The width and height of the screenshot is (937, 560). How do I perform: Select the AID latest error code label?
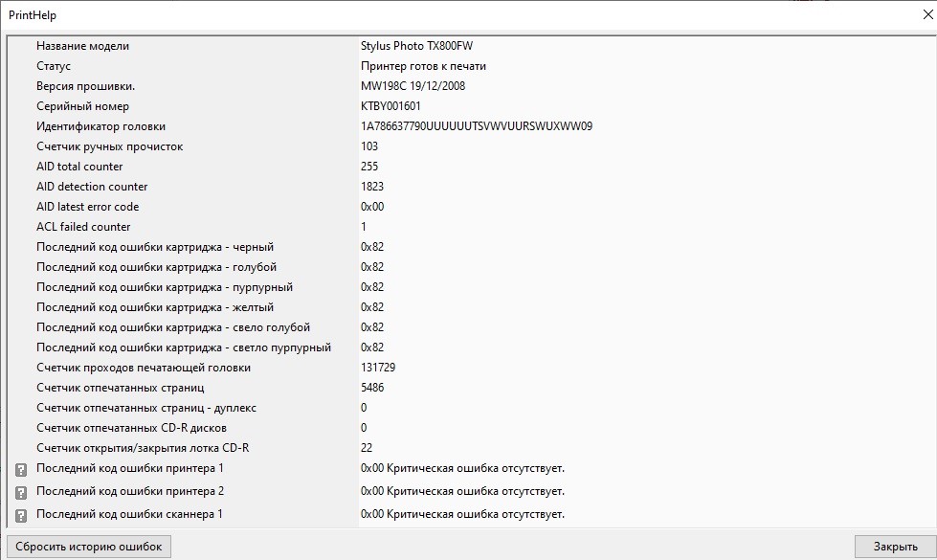[88, 207]
